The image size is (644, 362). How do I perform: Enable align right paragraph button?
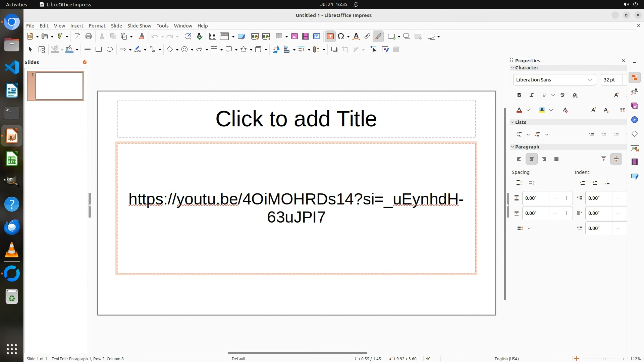pos(544,159)
